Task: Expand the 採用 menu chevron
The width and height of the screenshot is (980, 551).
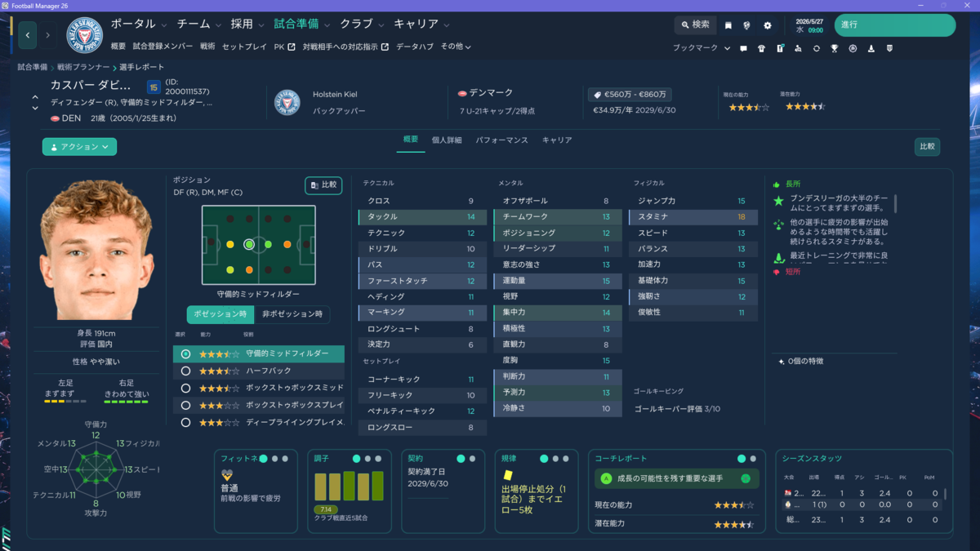Action: (262, 24)
